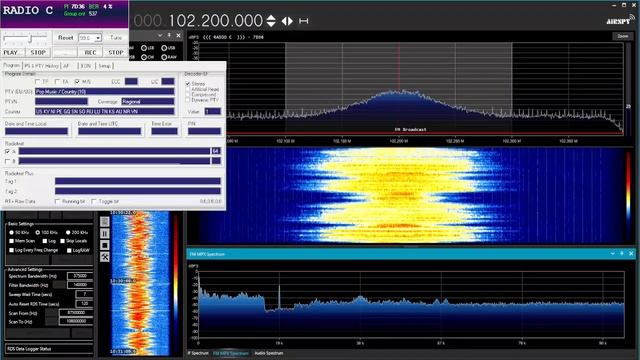Enable Log Every Freq Change checkbox
Viewport: 640px width, 360px height.
click(11, 250)
